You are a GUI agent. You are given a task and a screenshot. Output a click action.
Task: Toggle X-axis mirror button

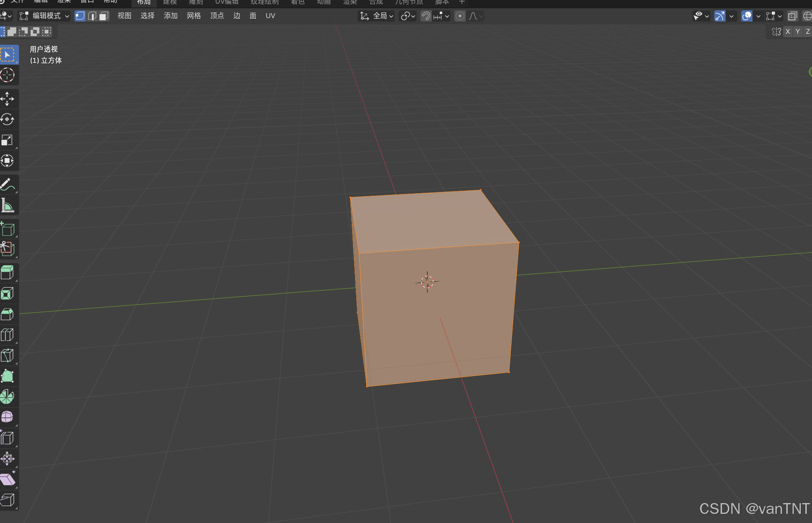coord(788,31)
